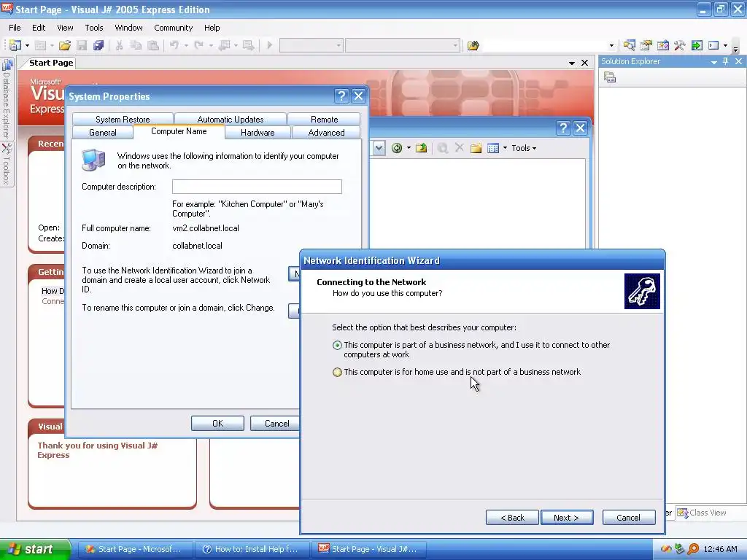Click Next in the Network Identification Wizard
The image size is (747, 560).
pyautogui.click(x=567, y=518)
